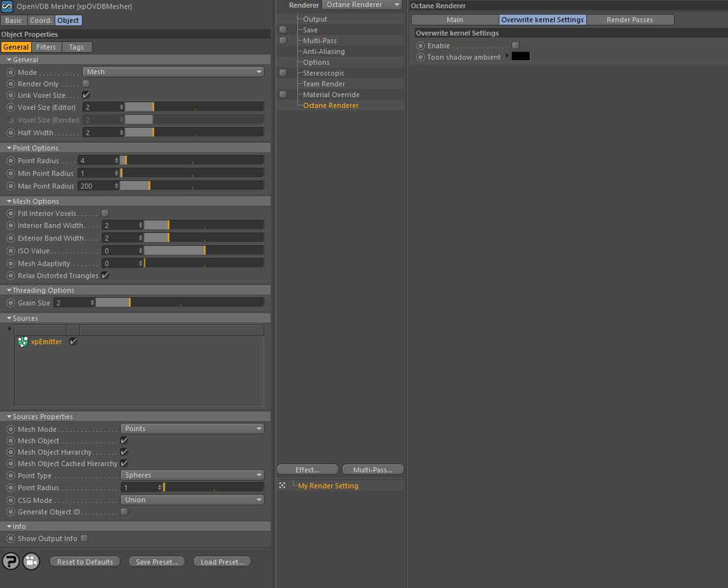Screen dimensions: 728x588
Task: Click animation dot beside Max Point Radius
Action: coord(11,186)
